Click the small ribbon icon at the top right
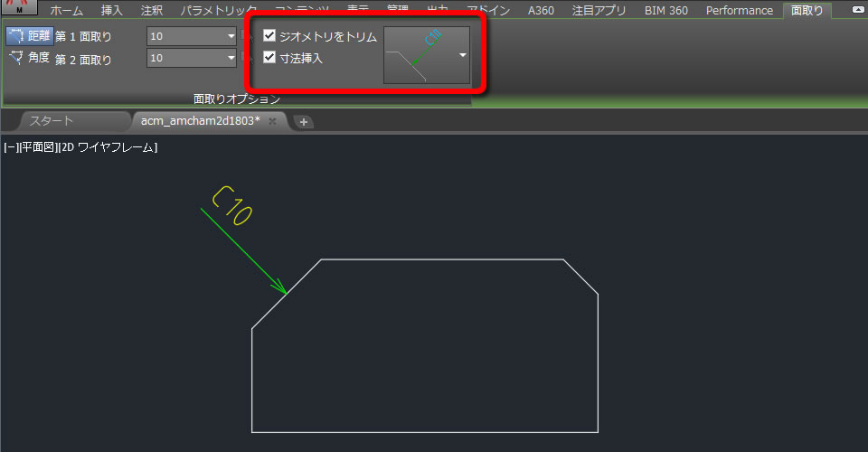This screenshot has height=452, width=868. (x=859, y=9)
